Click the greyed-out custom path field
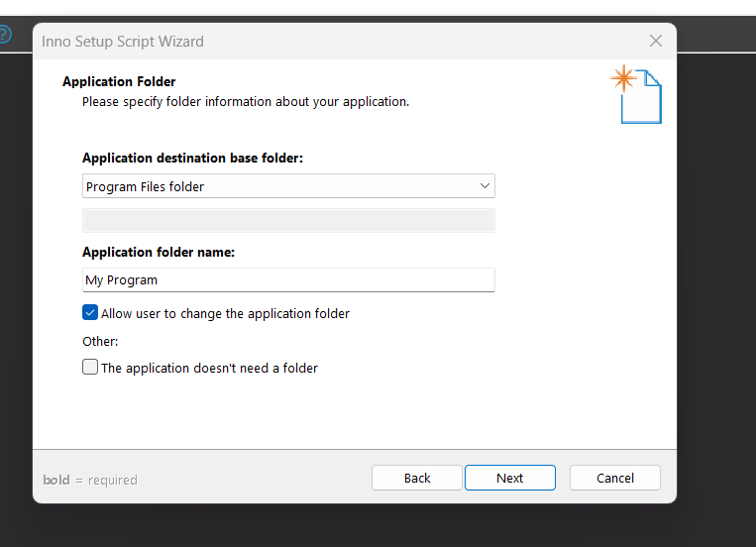 click(x=288, y=220)
